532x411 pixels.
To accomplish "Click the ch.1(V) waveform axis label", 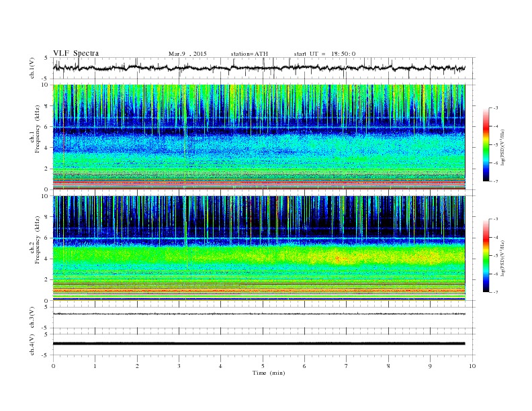I will pyautogui.click(x=32, y=68).
